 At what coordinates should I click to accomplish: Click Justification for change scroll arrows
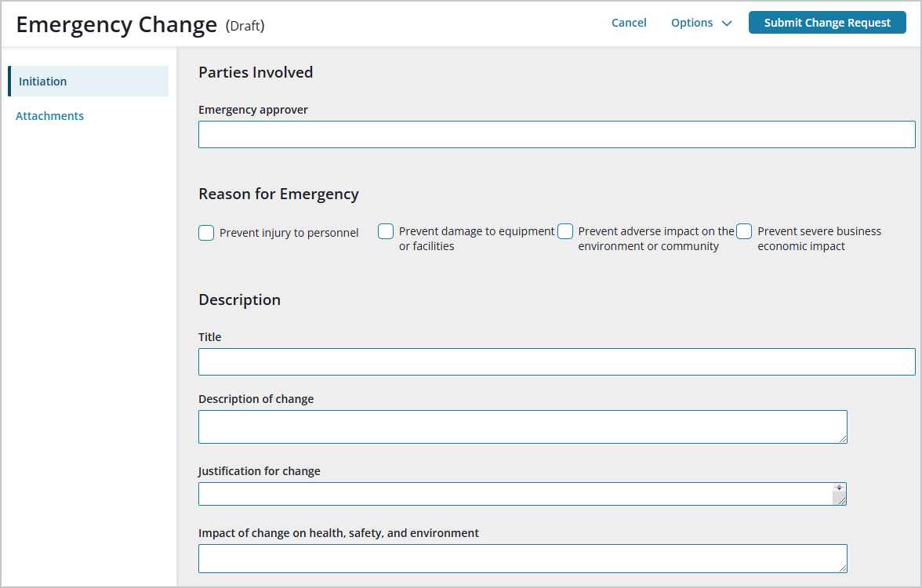[839, 488]
